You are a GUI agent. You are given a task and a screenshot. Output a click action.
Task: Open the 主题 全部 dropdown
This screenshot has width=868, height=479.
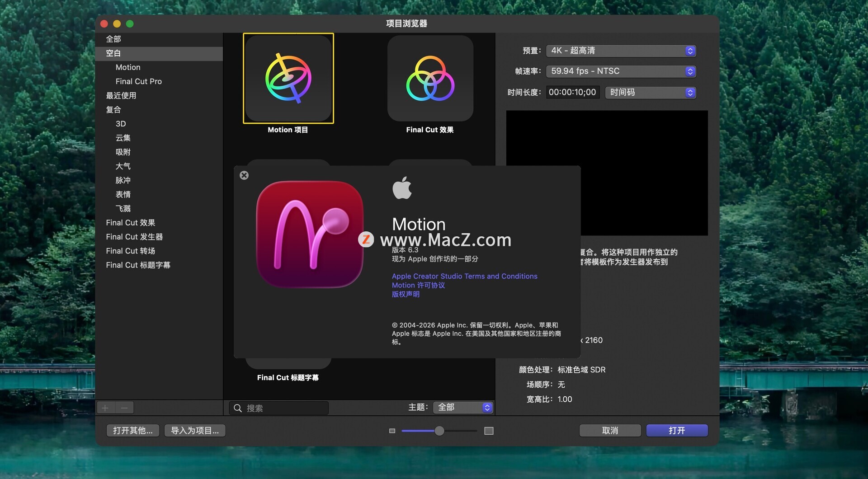tap(463, 408)
